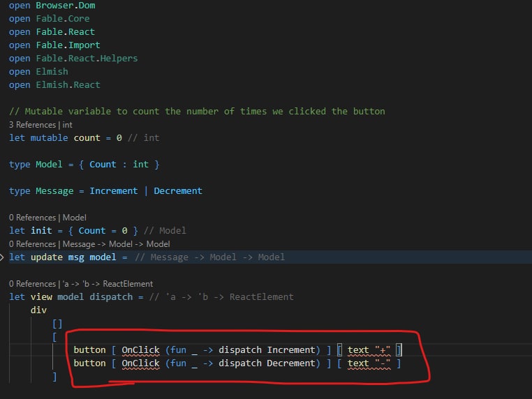The image size is (532, 399).
Task: Click 'Message' type name
Action: click(x=54, y=191)
